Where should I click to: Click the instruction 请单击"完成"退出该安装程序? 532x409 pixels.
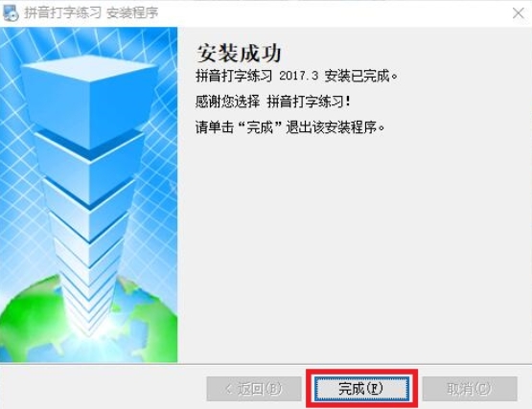(290, 127)
